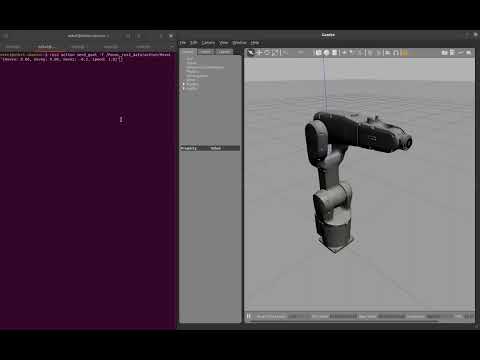Image resolution: width=480 pixels, height=360 pixels.
Task: Toggle the Snap magnet tool
Action: [x=396, y=53]
